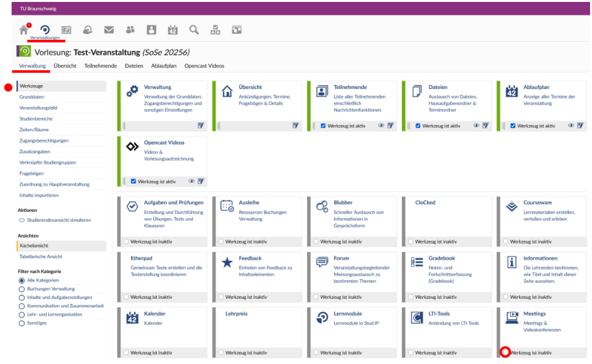The image size is (592, 364).
Task: Open the top navigation calendar planner icon
Action: (x=173, y=30)
